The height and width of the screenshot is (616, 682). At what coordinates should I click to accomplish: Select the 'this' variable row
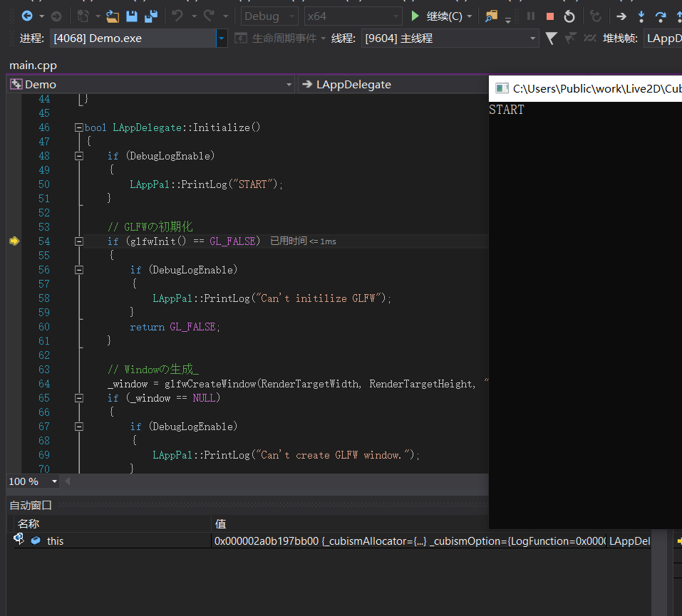(56, 541)
